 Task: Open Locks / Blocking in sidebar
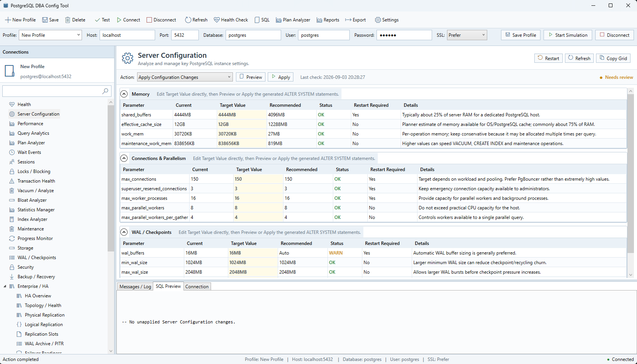34,171
